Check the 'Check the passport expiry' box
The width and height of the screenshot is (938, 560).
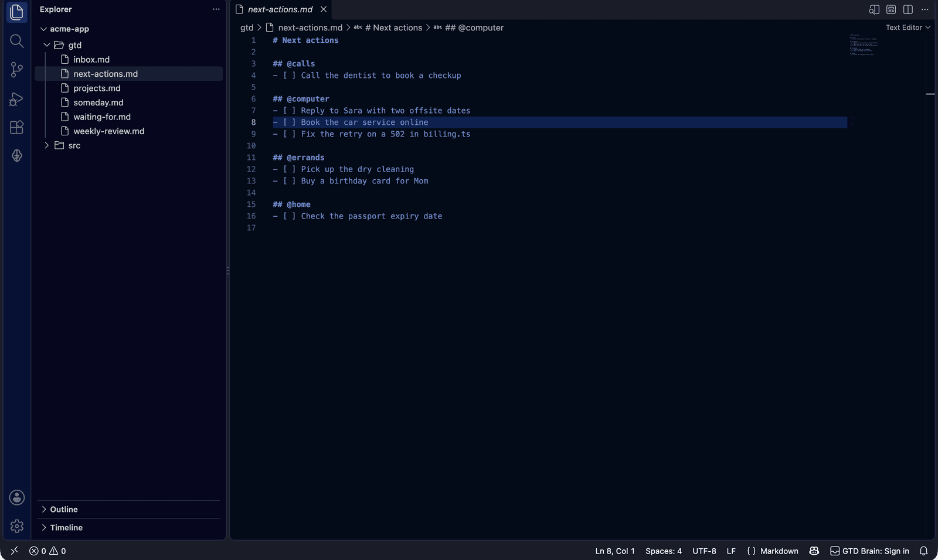pos(290,216)
